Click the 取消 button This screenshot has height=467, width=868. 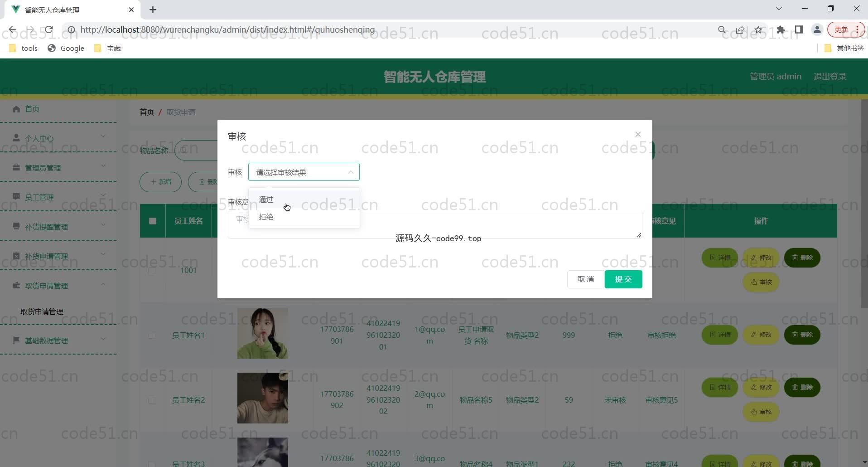tap(586, 279)
